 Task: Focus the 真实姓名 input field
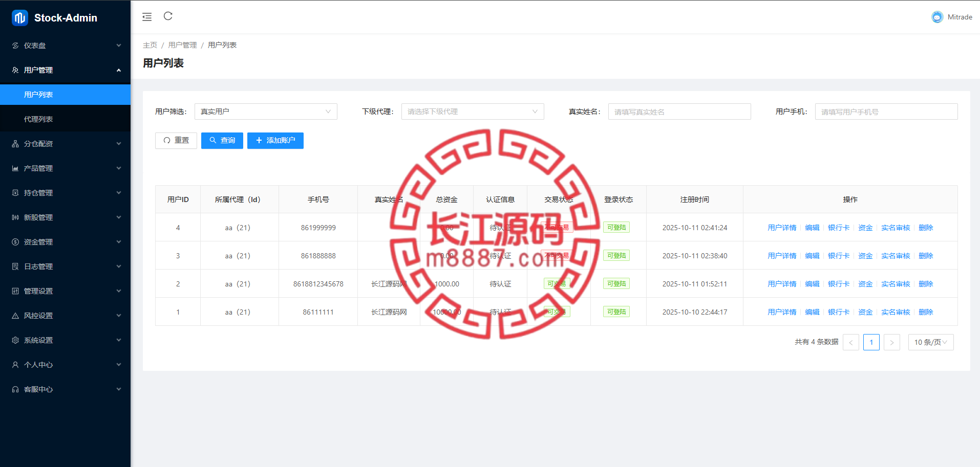pos(679,112)
